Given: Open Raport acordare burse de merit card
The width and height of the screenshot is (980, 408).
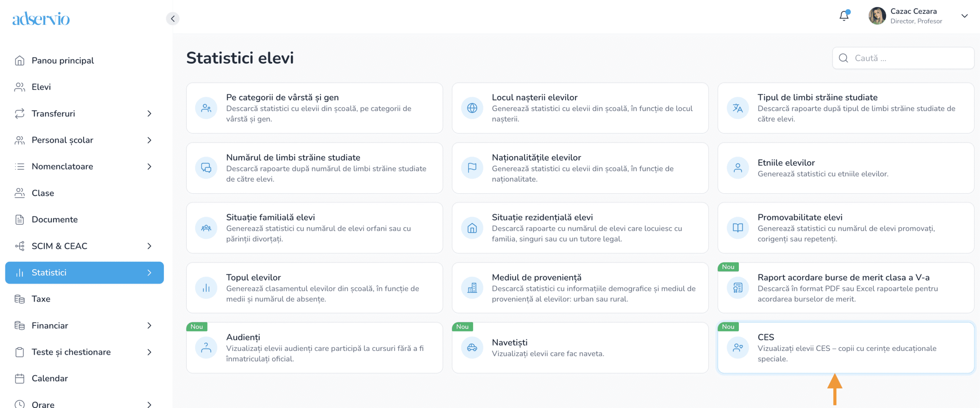Looking at the screenshot, I should click(845, 288).
